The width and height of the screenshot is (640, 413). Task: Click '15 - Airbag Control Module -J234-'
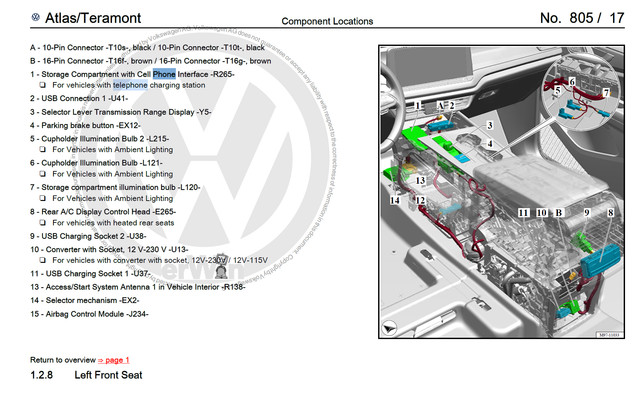pos(89,314)
